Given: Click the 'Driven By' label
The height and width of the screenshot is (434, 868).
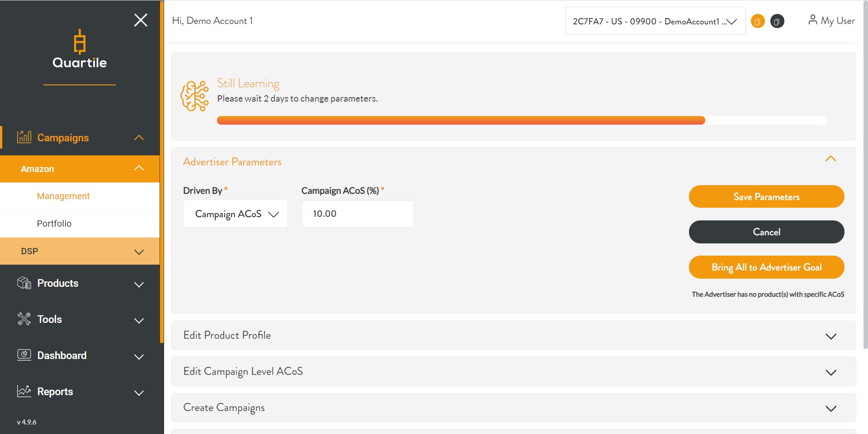Looking at the screenshot, I should (x=203, y=191).
